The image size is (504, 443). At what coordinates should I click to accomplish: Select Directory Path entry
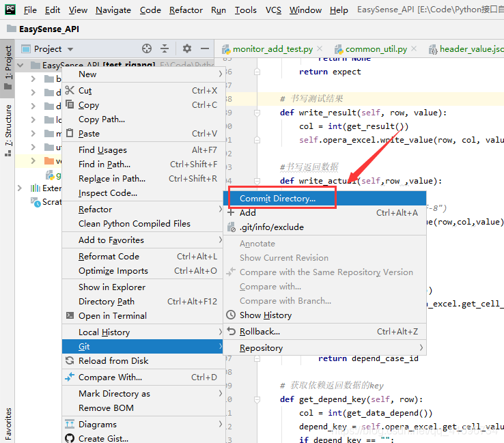tap(143, 301)
